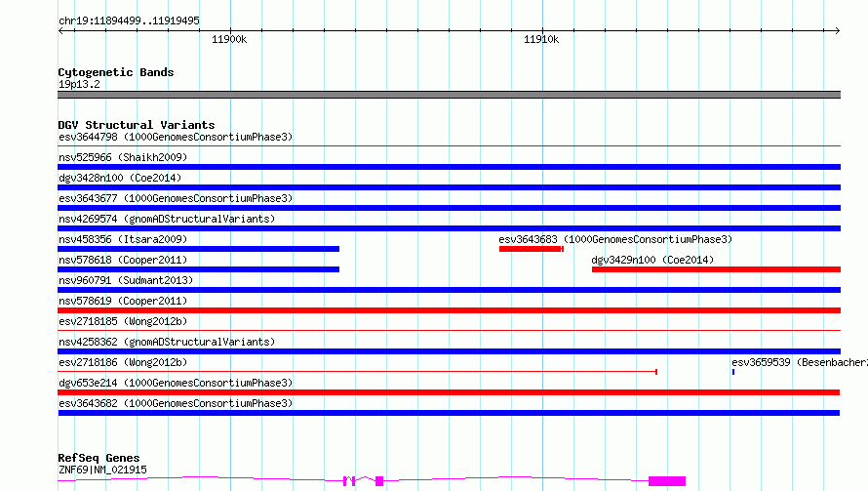868x491 pixels.
Task: Click thin red line under esv2718185
Action: [449, 331]
